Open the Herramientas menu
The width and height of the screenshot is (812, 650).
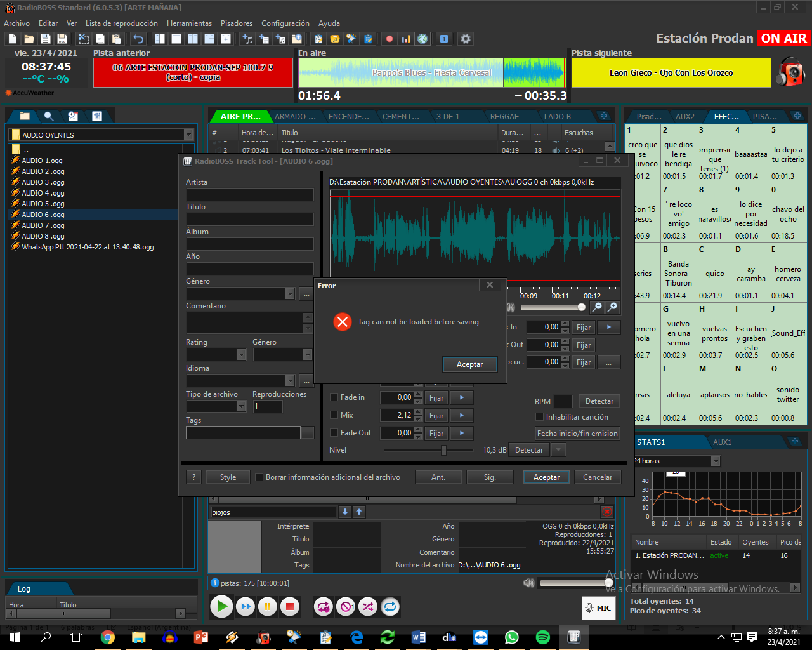click(190, 23)
